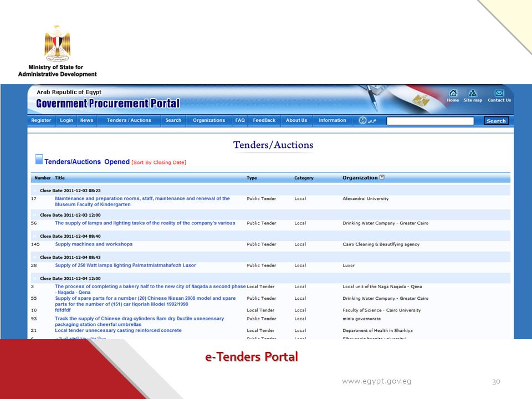Image resolution: width=532 pixels, height=399 pixels.
Task: Click Close Date 2011-12-03 08:25 group row
Action: (x=271, y=190)
